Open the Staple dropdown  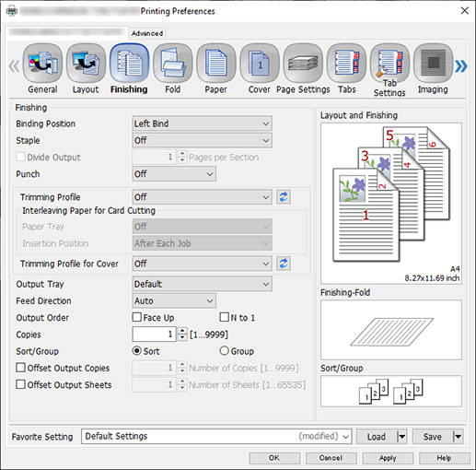(x=202, y=140)
